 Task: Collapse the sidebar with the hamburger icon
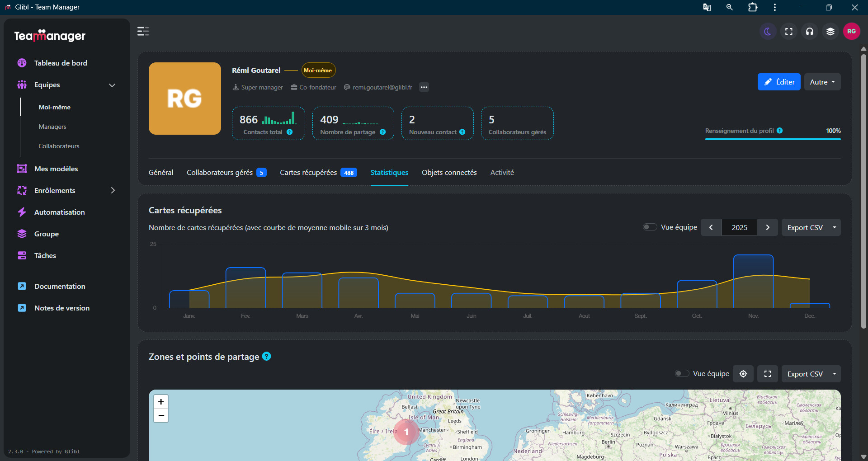tap(143, 31)
